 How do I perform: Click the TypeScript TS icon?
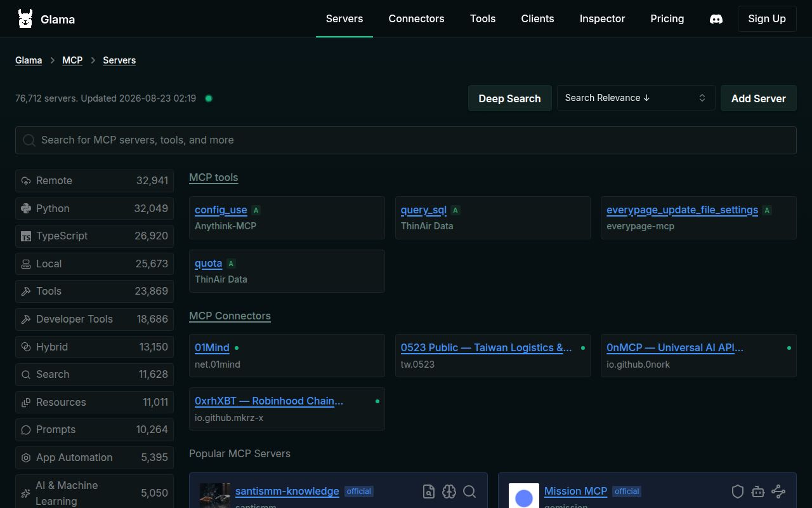pos(26,236)
